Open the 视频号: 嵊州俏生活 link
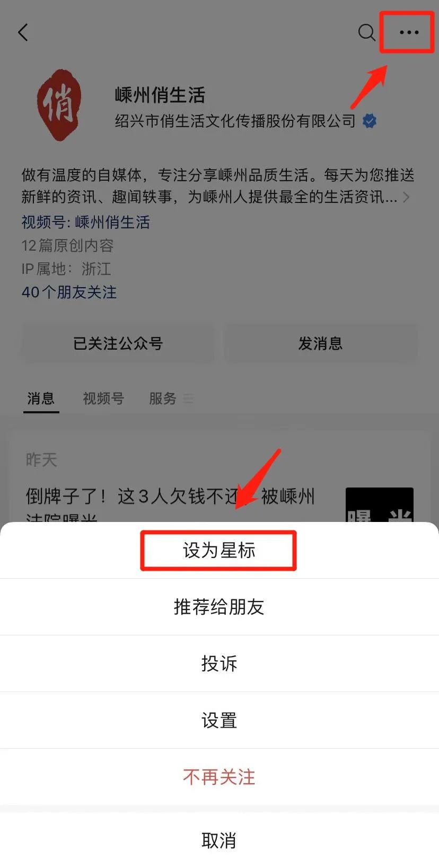 [86, 222]
